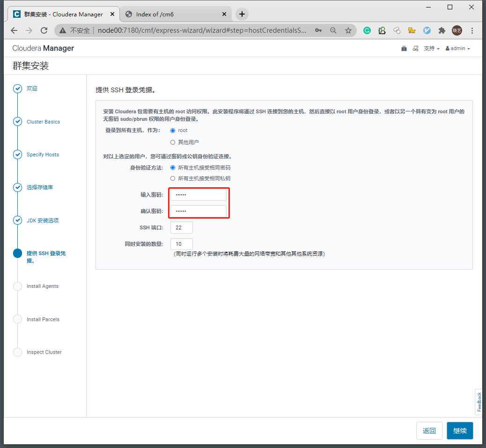Image resolution: width=486 pixels, height=448 pixels.
Task: Click the Install Agents step label
Action: pos(43,286)
